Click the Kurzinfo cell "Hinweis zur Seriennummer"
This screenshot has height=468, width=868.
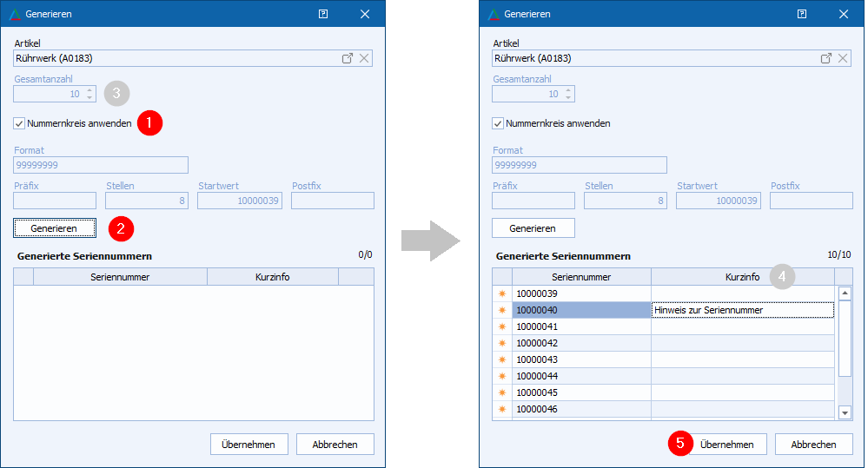coord(742,310)
